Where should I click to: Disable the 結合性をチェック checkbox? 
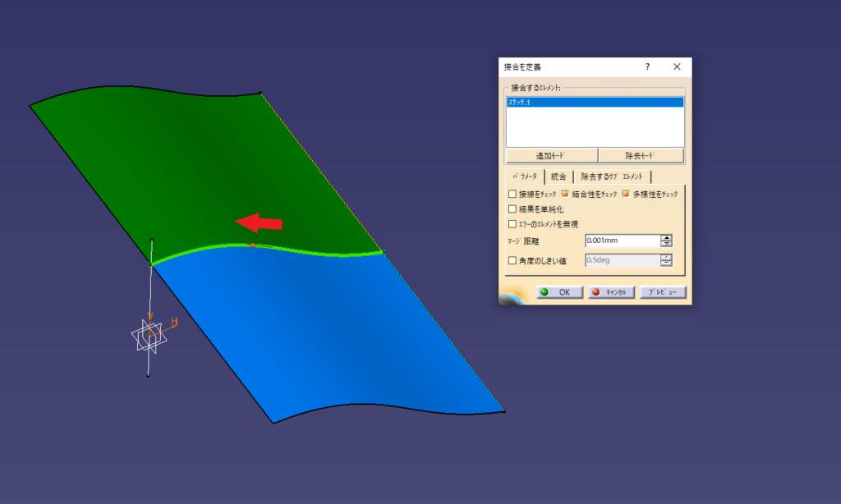coord(563,194)
